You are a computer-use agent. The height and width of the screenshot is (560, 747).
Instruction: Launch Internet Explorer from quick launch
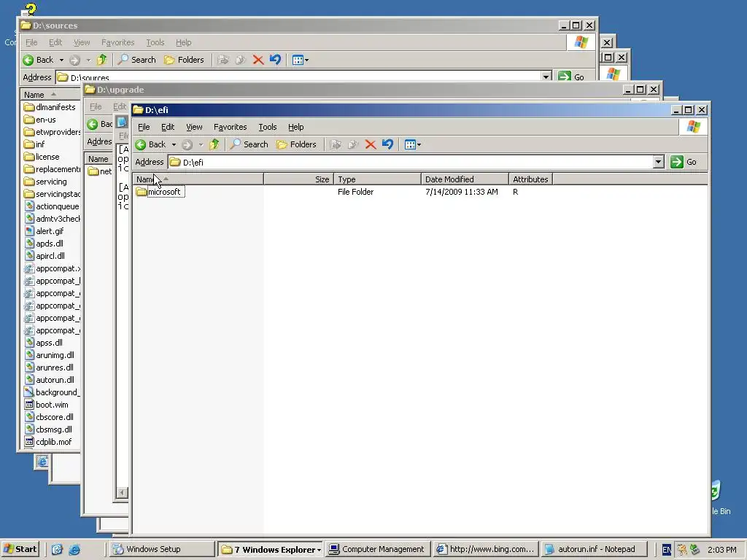[x=74, y=550]
